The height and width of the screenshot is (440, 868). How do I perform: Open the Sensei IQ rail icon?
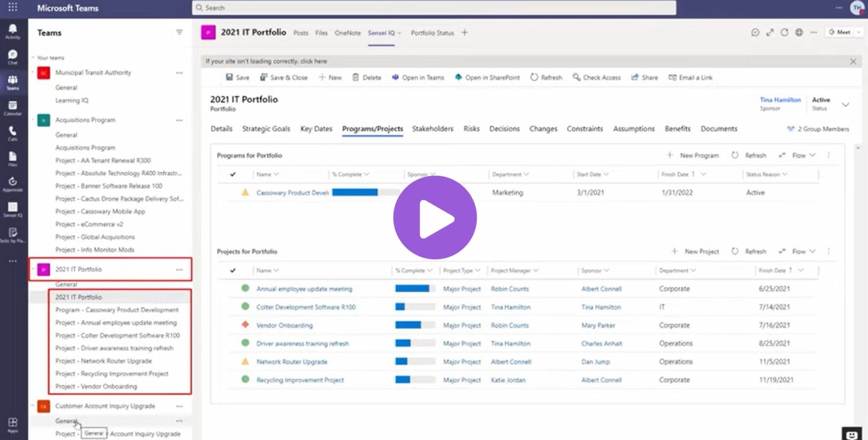12,210
